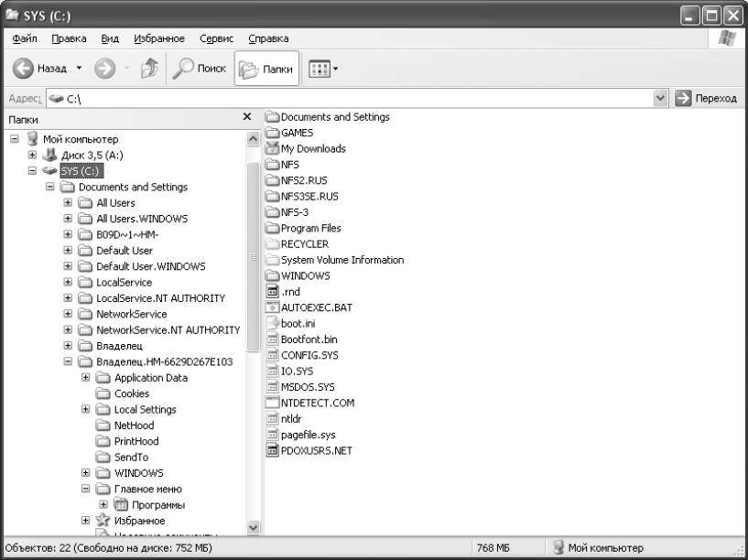Open the Избранное menu
The height and width of the screenshot is (560, 748).
[159, 38]
